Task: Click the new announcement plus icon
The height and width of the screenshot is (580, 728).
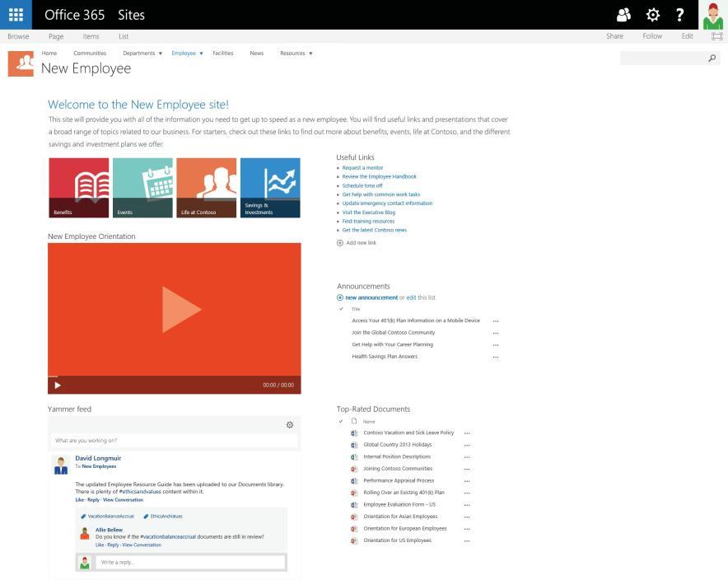Action: [x=340, y=297]
